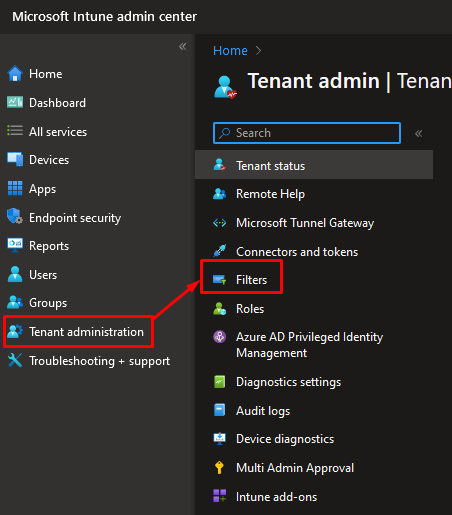Image resolution: width=452 pixels, height=515 pixels.
Task: Click the Intune add-ons squares icon
Action: [x=220, y=496]
